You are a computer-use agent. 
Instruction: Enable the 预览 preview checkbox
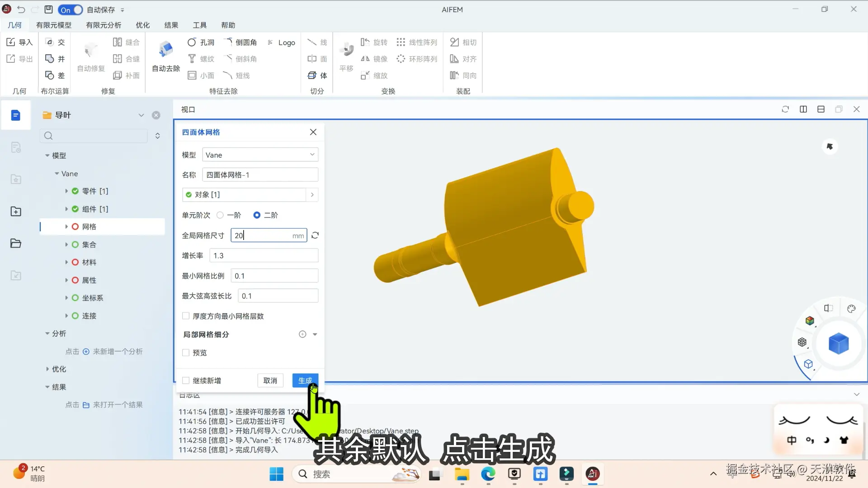(x=186, y=352)
